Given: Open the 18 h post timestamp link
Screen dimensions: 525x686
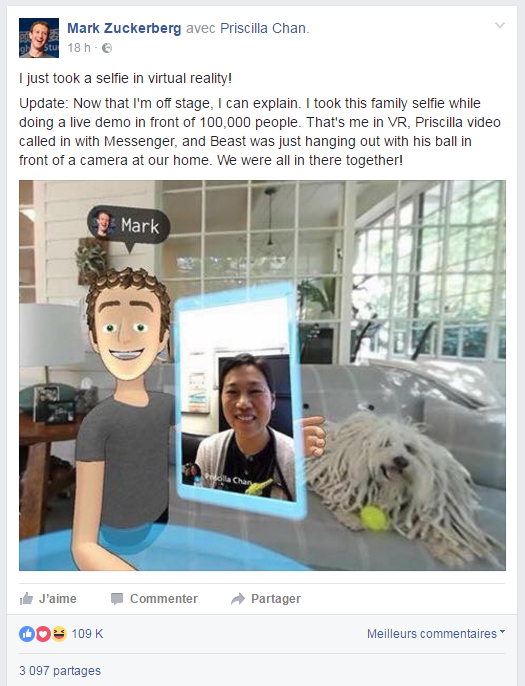Looking at the screenshot, I should (x=79, y=48).
